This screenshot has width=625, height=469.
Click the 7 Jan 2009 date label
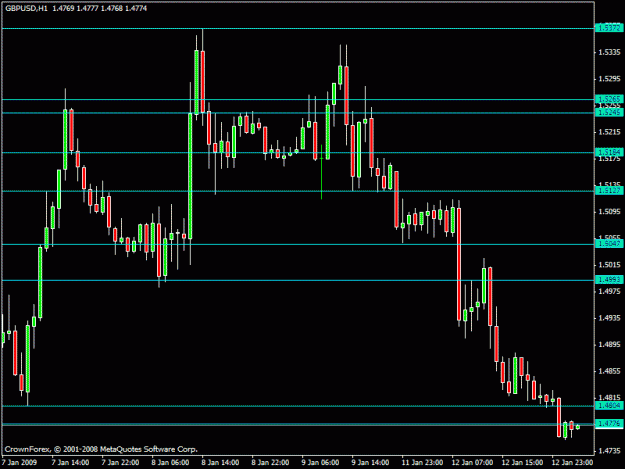coord(19,463)
